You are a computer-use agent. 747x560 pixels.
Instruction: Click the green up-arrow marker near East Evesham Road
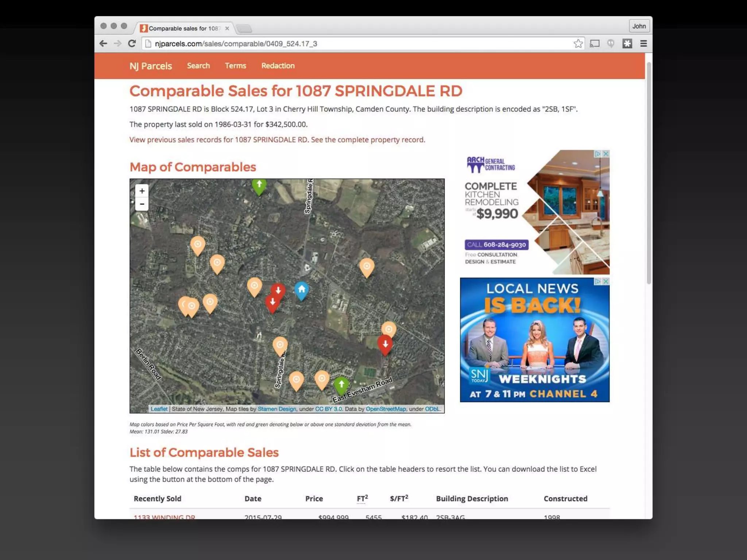pos(341,384)
